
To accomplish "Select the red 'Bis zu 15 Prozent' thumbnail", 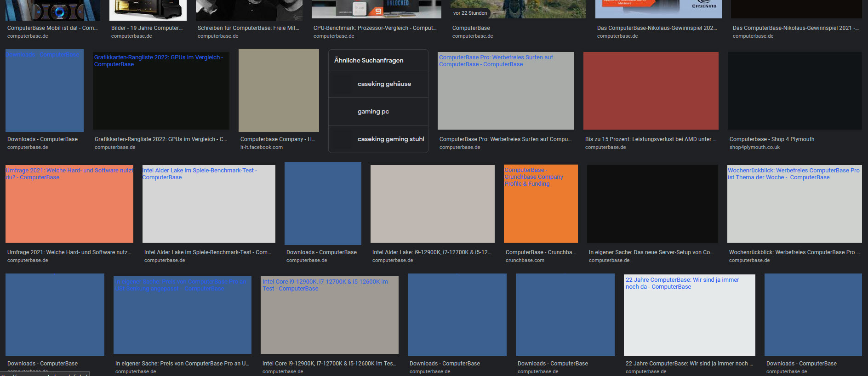I will (651, 91).
